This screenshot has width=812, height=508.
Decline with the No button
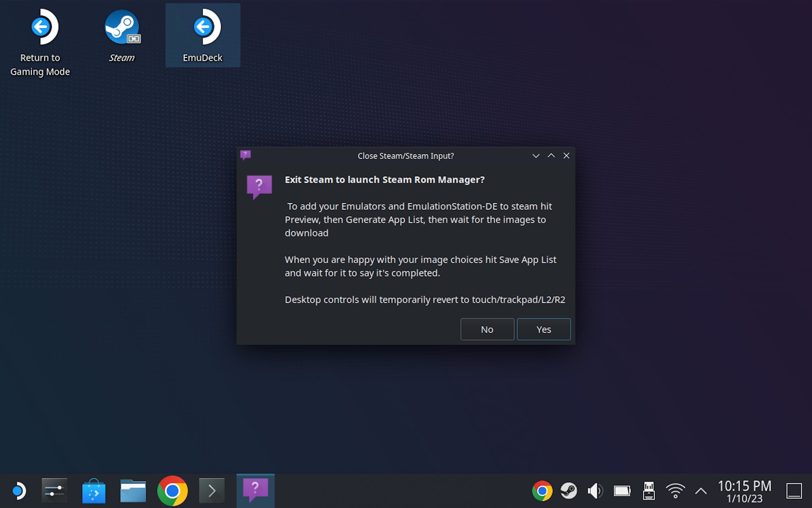pos(487,329)
